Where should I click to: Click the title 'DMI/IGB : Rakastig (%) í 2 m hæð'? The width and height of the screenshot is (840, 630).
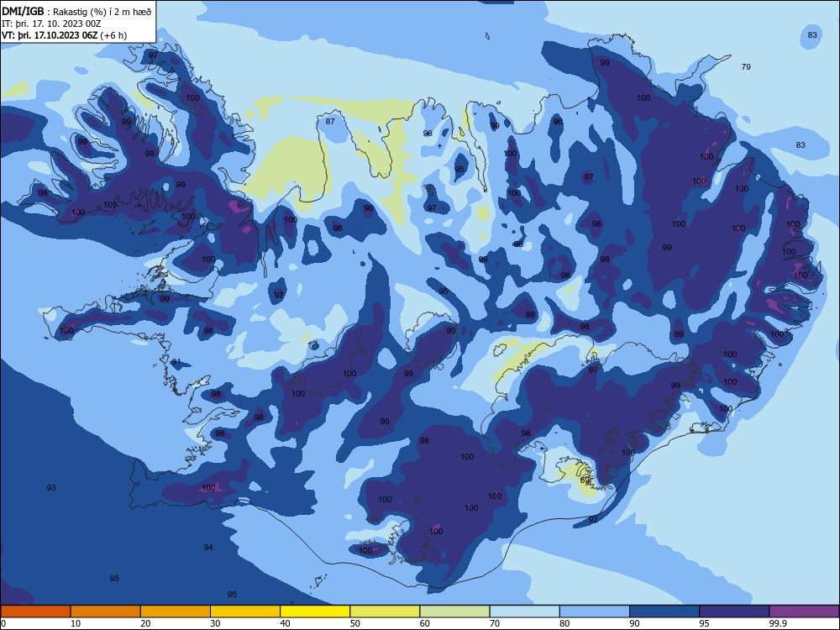[x=76, y=12]
